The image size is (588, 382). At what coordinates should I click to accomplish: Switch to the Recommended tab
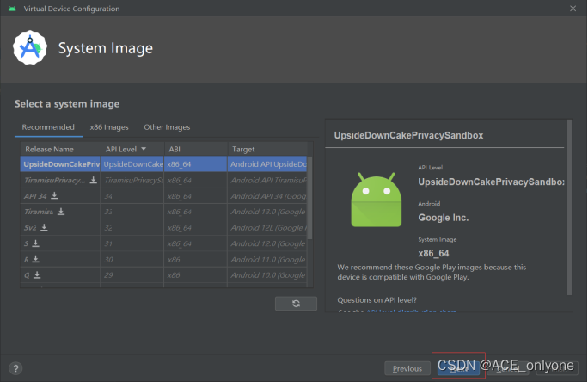point(48,127)
